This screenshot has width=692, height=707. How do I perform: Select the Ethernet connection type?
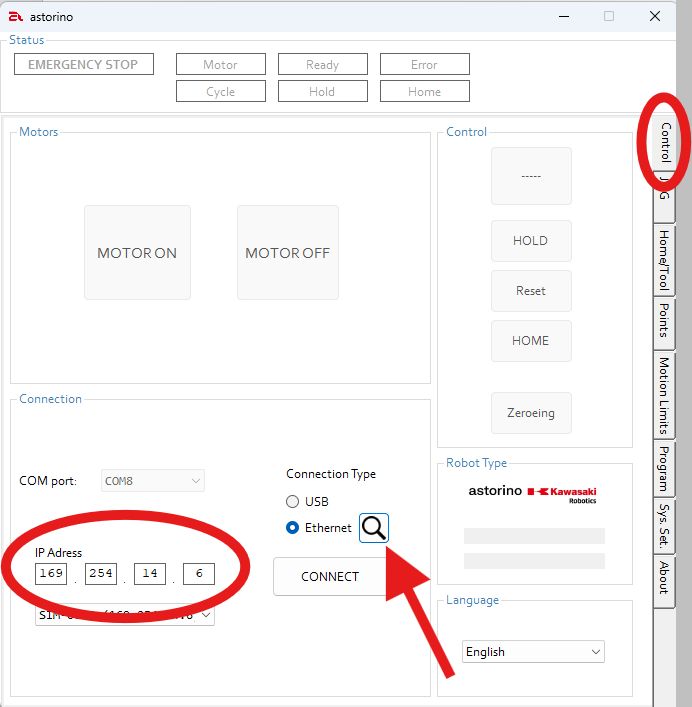[x=293, y=527]
